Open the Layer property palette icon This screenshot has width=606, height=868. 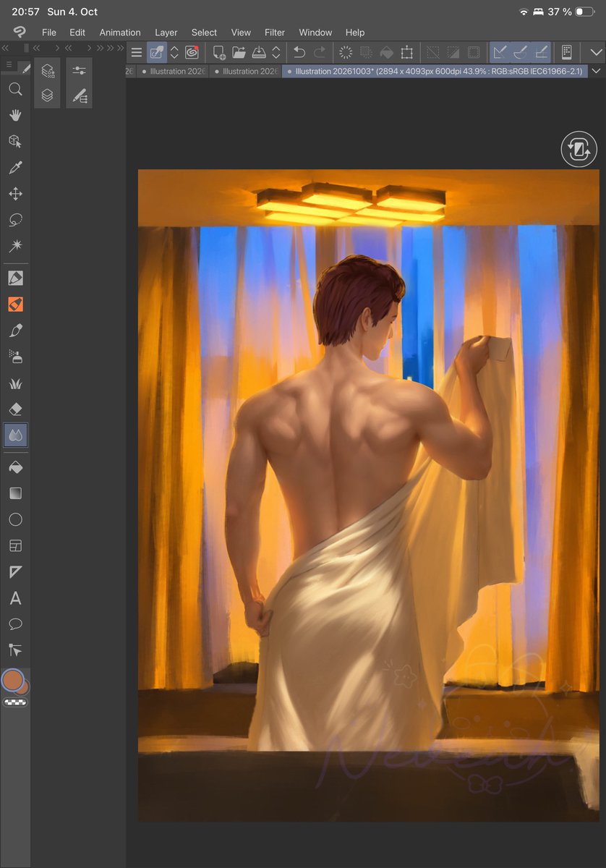point(48,70)
